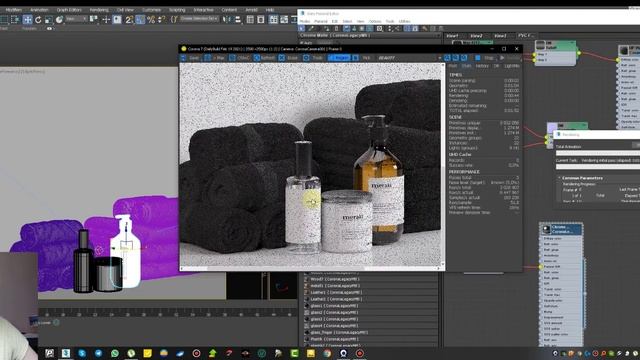Toggle Keyboard Shortcut Override button
The height and width of the screenshot is (360, 640).
click(x=117, y=19)
